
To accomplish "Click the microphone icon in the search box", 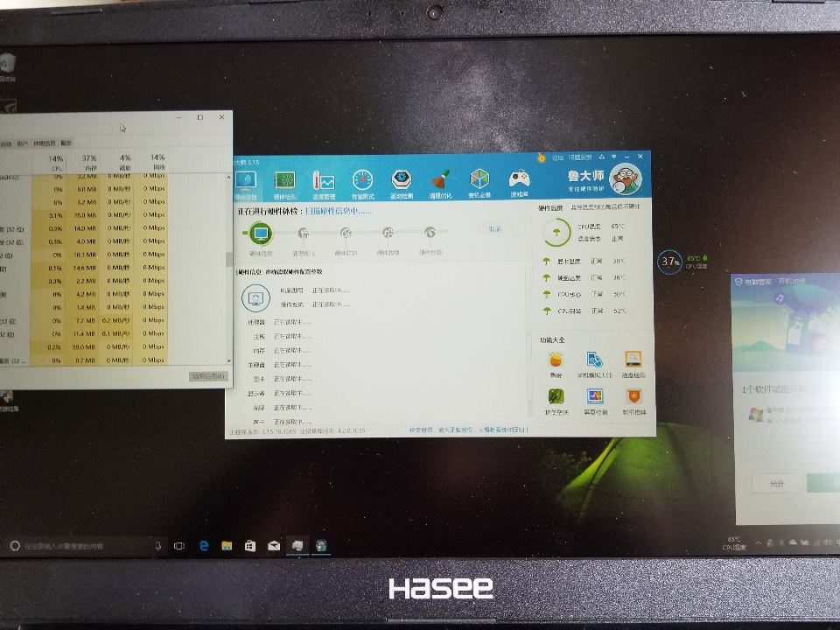I will tap(158, 546).
